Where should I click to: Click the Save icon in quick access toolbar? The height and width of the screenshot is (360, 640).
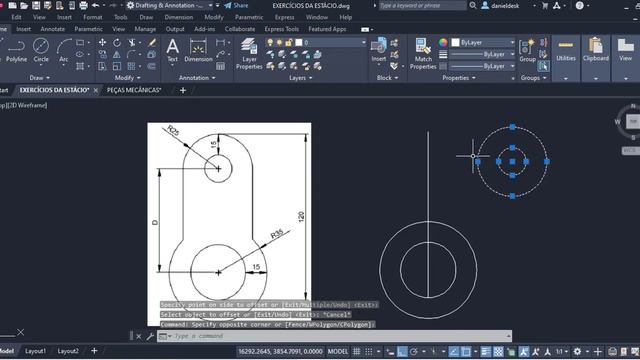coord(36,6)
